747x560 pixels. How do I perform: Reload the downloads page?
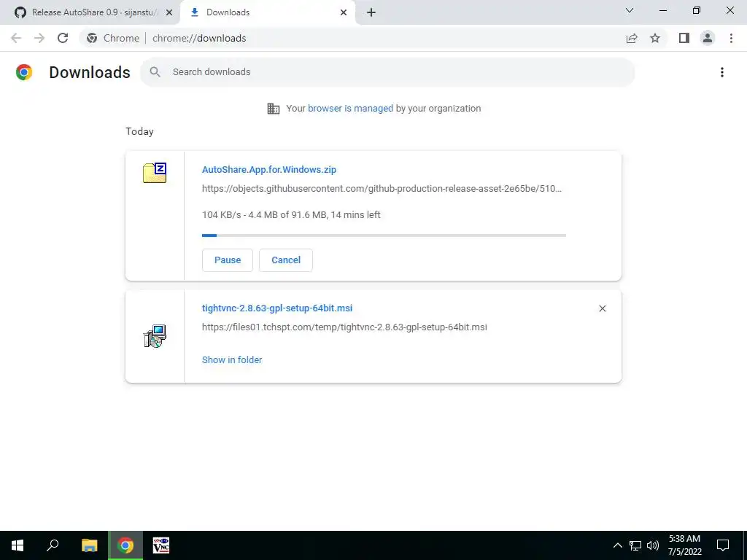[63, 38]
